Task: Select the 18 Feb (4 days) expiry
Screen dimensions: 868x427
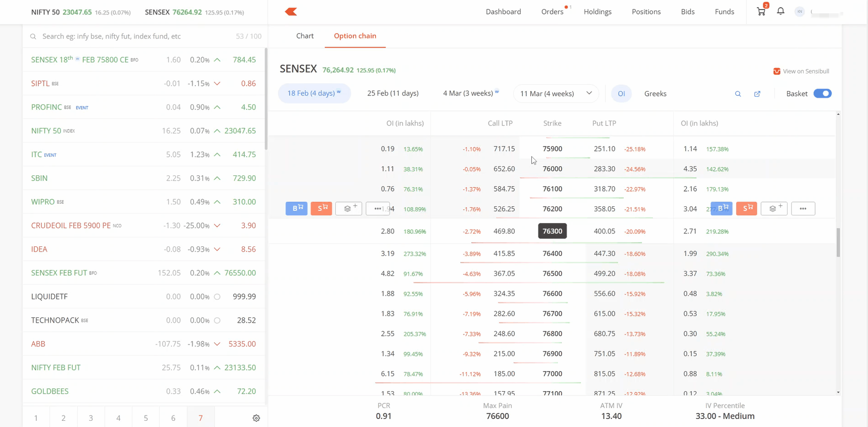Action: [314, 93]
